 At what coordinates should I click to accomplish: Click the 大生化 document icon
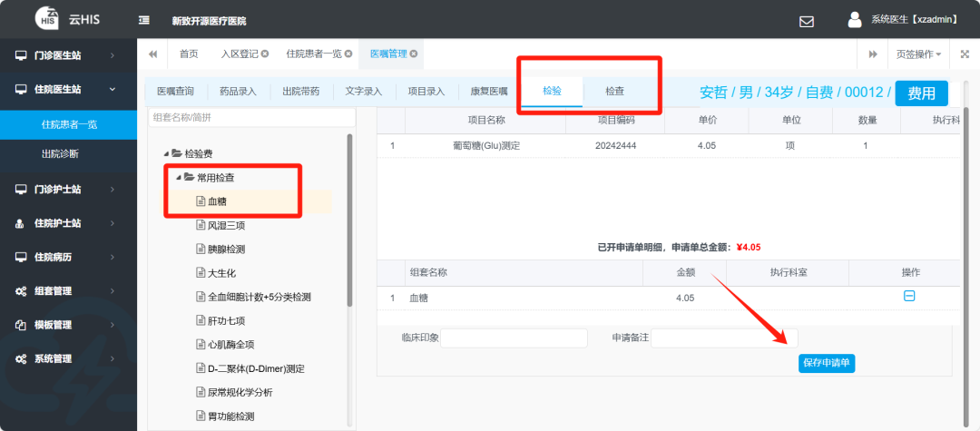[201, 273]
